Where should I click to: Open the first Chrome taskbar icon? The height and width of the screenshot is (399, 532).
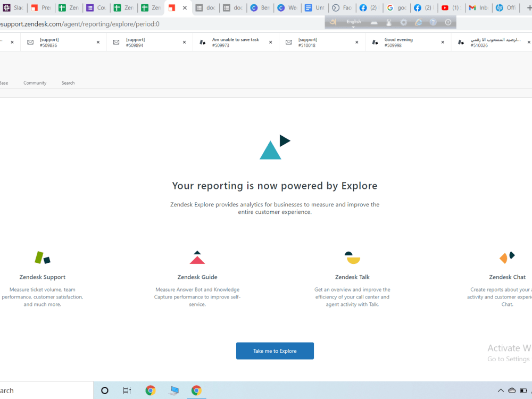click(x=151, y=390)
